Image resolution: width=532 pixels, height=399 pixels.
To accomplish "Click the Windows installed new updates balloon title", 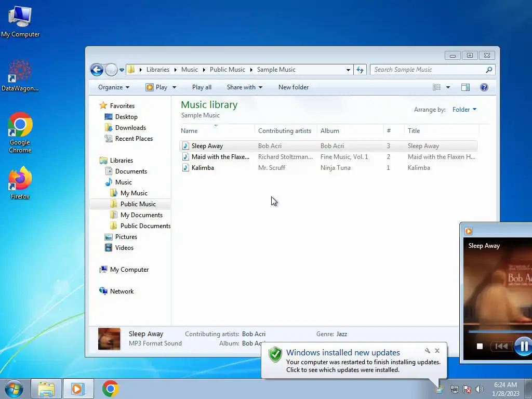I will [343, 353].
